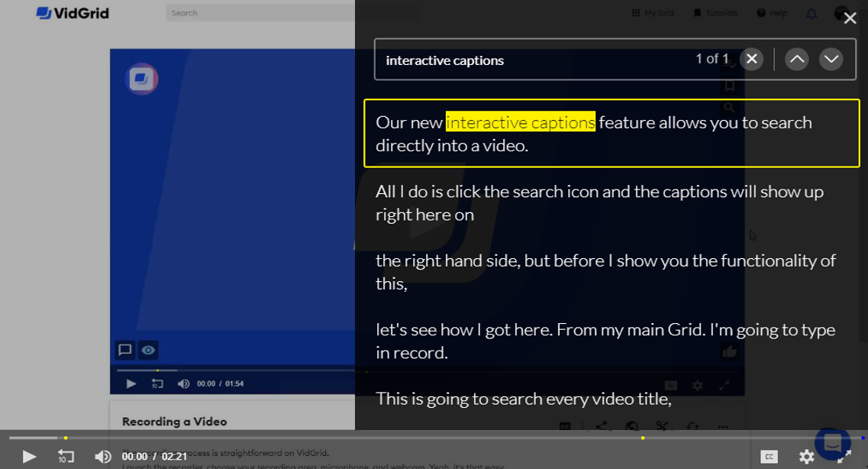
Task: Open the blue chat bubble widget
Action: [832, 443]
